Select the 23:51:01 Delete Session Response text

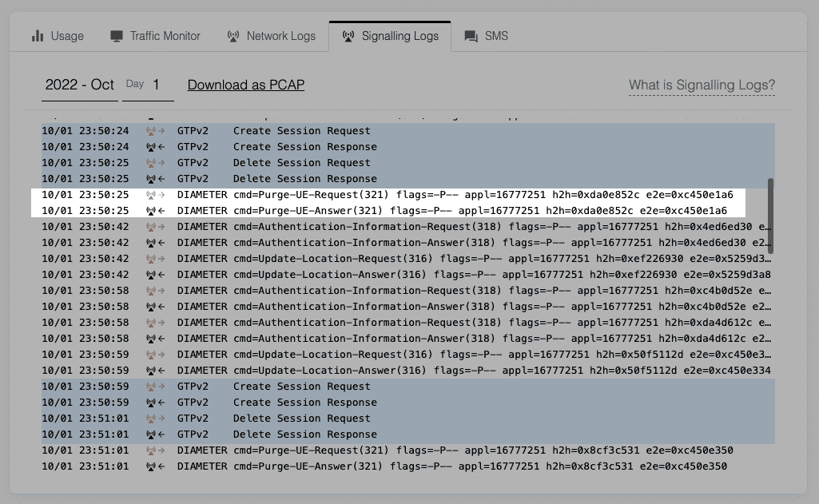305,435
